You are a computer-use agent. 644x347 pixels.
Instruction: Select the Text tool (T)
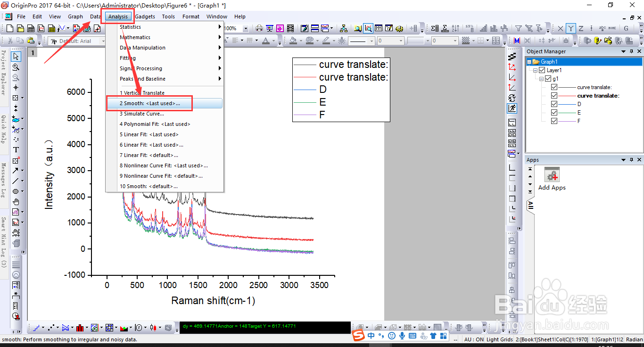(x=16, y=150)
